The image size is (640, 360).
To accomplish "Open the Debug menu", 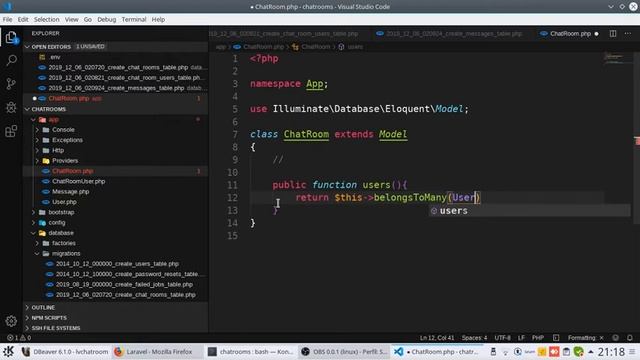I will pyautogui.click(x=107, y=19).
